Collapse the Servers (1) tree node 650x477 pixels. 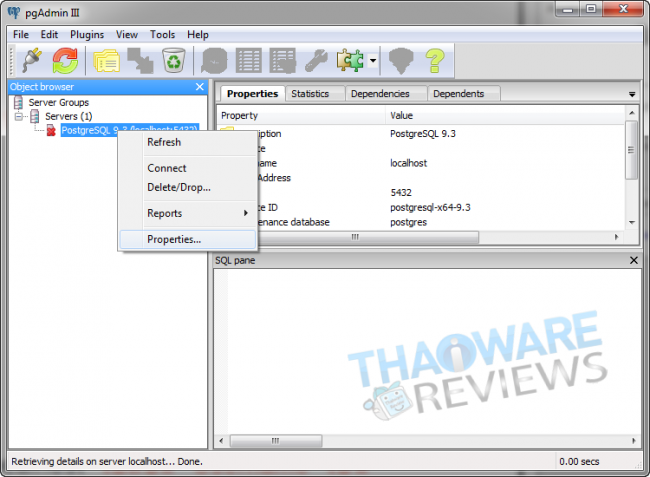coord(19,116)
